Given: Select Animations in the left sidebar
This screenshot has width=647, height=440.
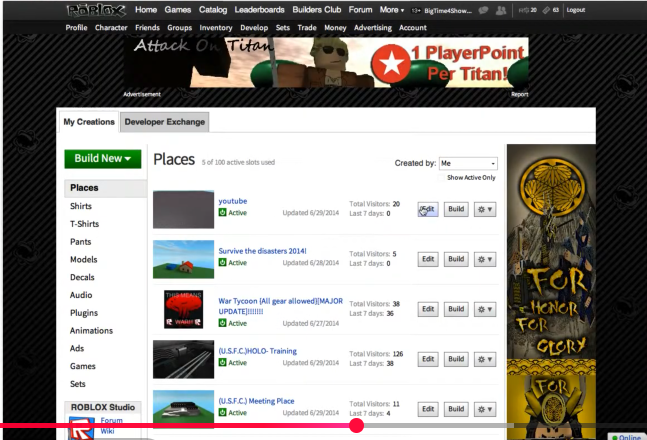Looking at the screenshot, I should click(91, 331).
